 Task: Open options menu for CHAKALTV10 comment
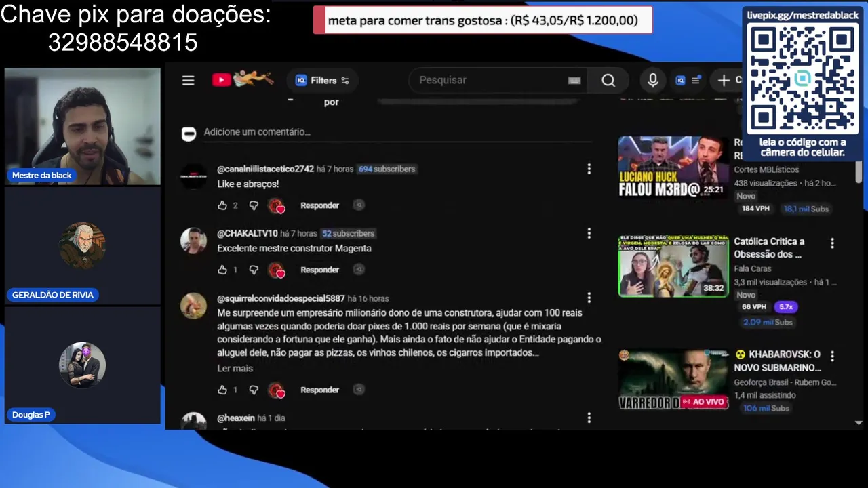tap(589, 233)
